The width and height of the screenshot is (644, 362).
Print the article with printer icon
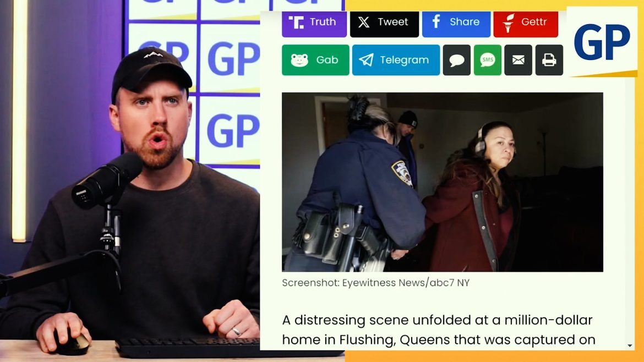[x=549, y=60]
